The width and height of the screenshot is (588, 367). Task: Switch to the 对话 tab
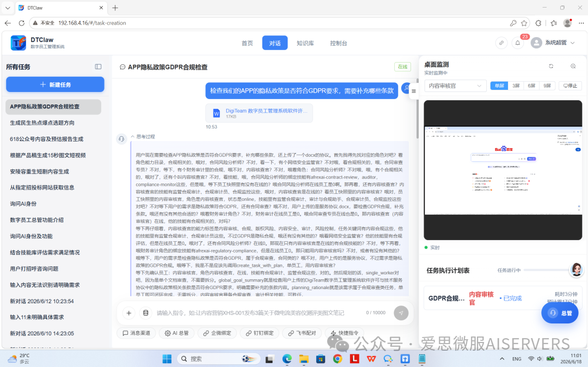click(x=275, y=43)
